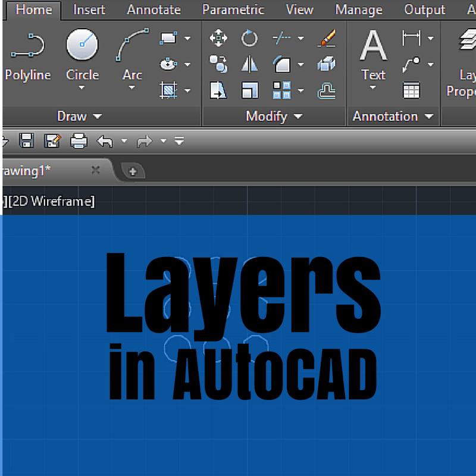Open the Array tool dropdown arrow

[x=300, y=90]
